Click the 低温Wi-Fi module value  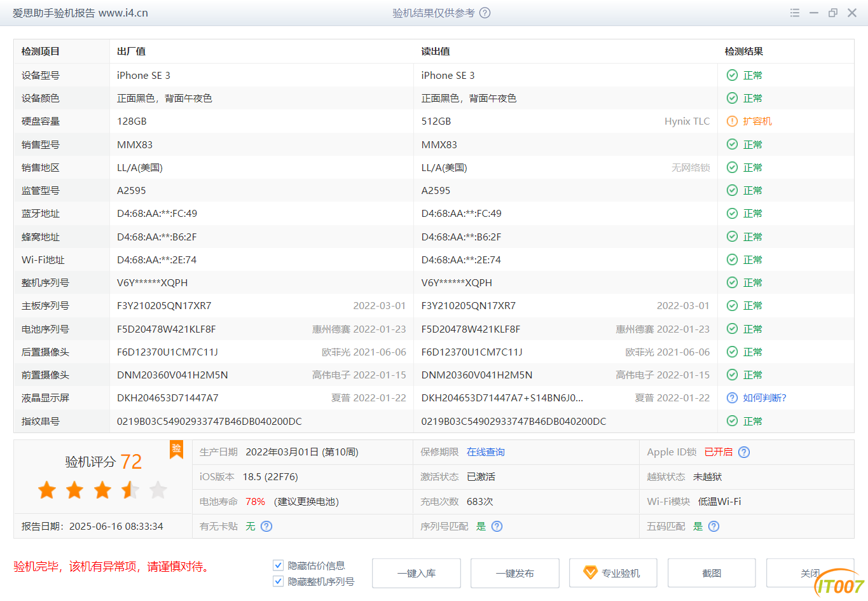point(720,501)
